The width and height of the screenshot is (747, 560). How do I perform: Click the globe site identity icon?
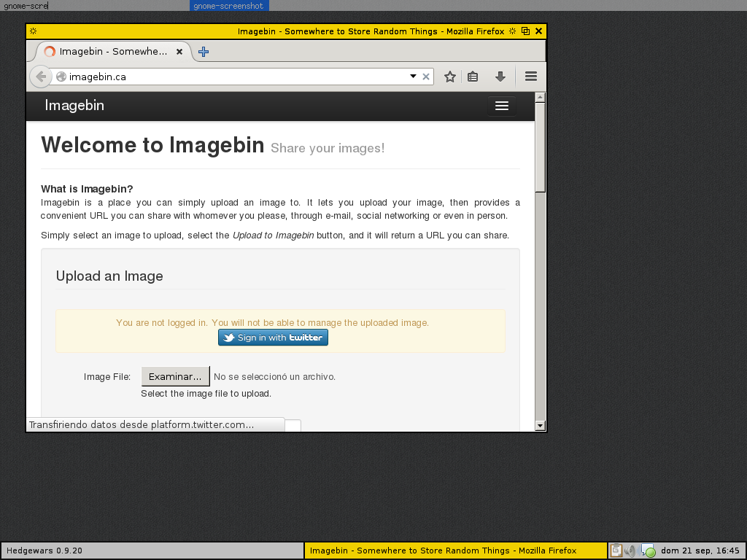(61, 77)
